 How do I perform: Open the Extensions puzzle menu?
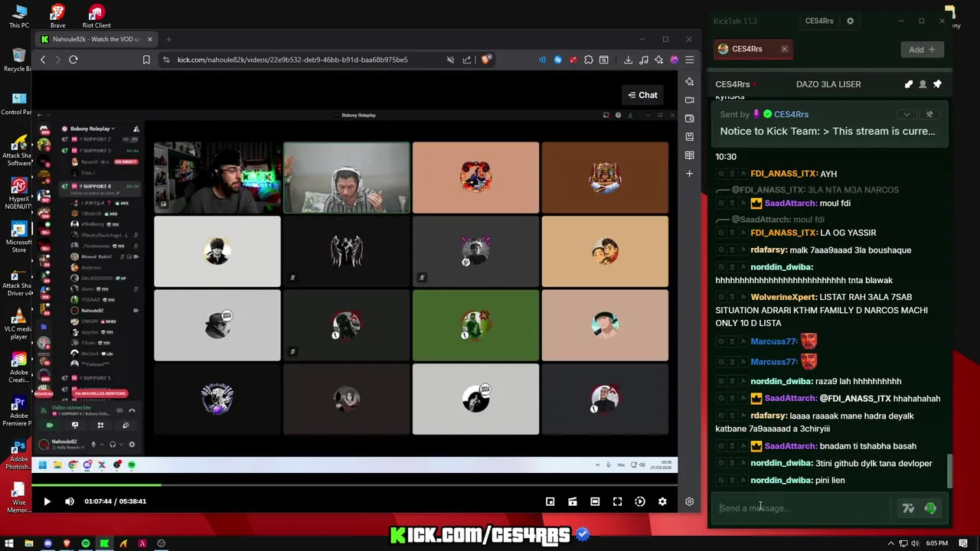click(x=588, y=60)
